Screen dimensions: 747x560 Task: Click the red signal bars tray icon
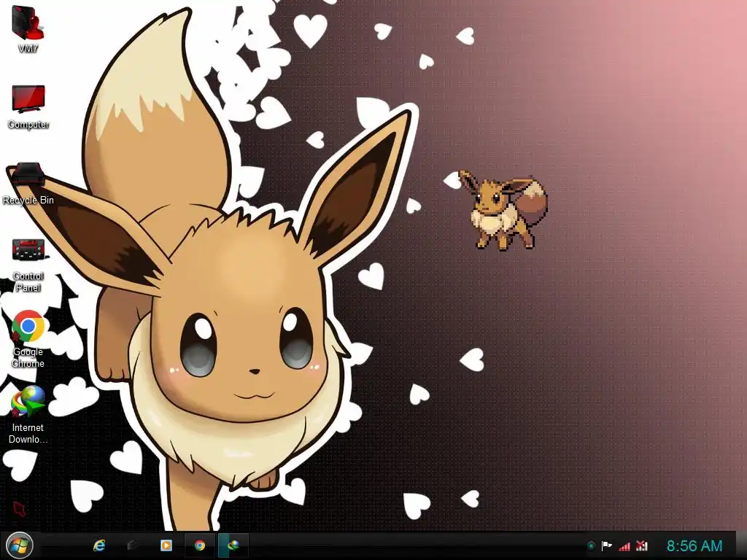(624, 546)
